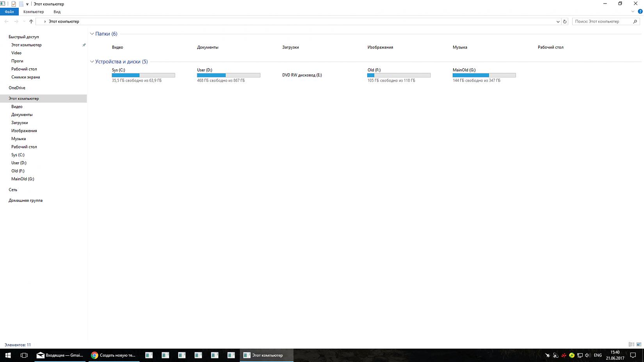Open the volume control in system tray
644x362 pixels.
click(x=587, y=355)
